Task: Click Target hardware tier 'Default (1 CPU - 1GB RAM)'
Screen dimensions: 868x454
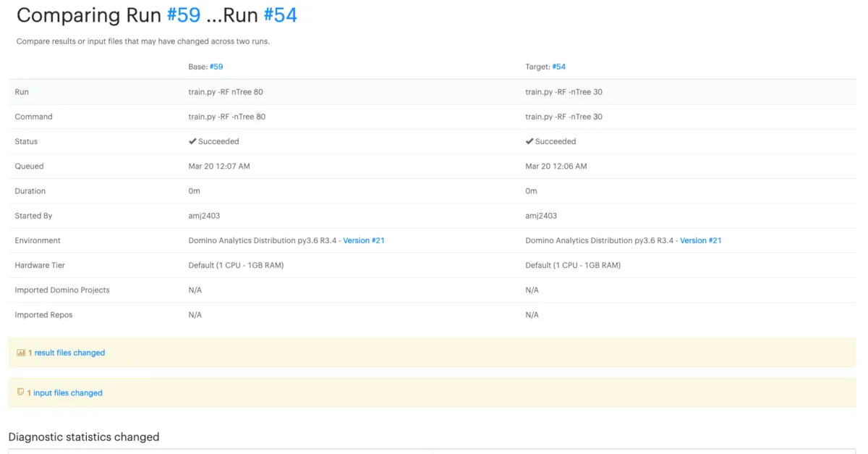Action: tap(573, 265)
